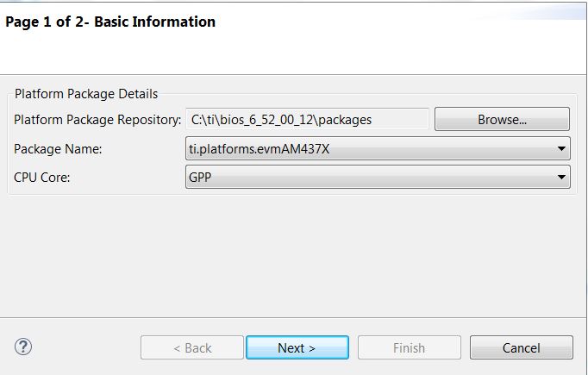
Task: Click the Platform Package Repository label
Action: [97, 120]
